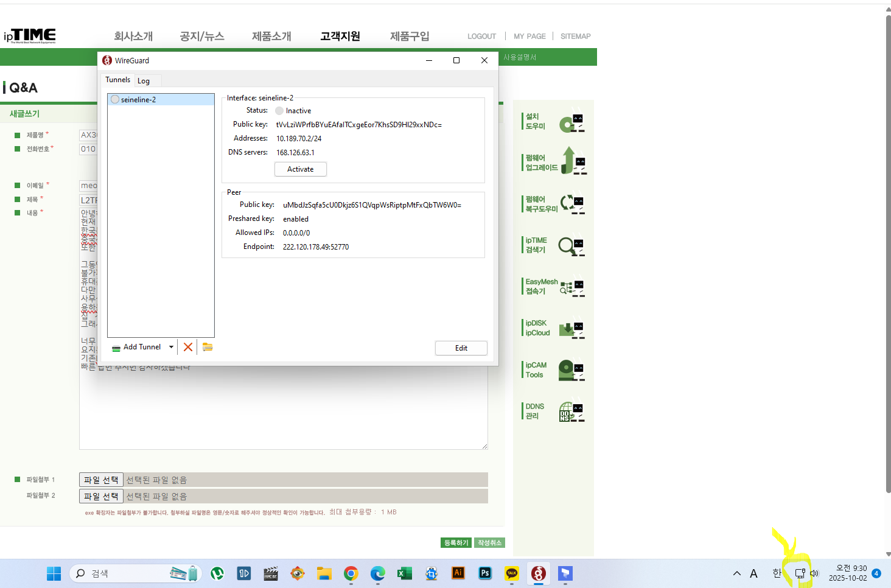Viewport: 891px width, 588px height.
Task: Click the taskbar 검색 search box
Action: [x=135, y=573]
